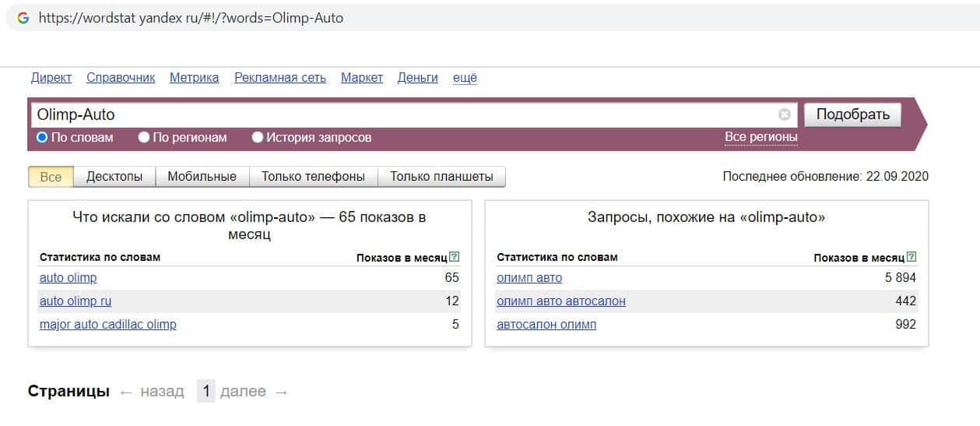
Task: Click help icon beside right 'Показов в месяц'
Action: point(912,257)
